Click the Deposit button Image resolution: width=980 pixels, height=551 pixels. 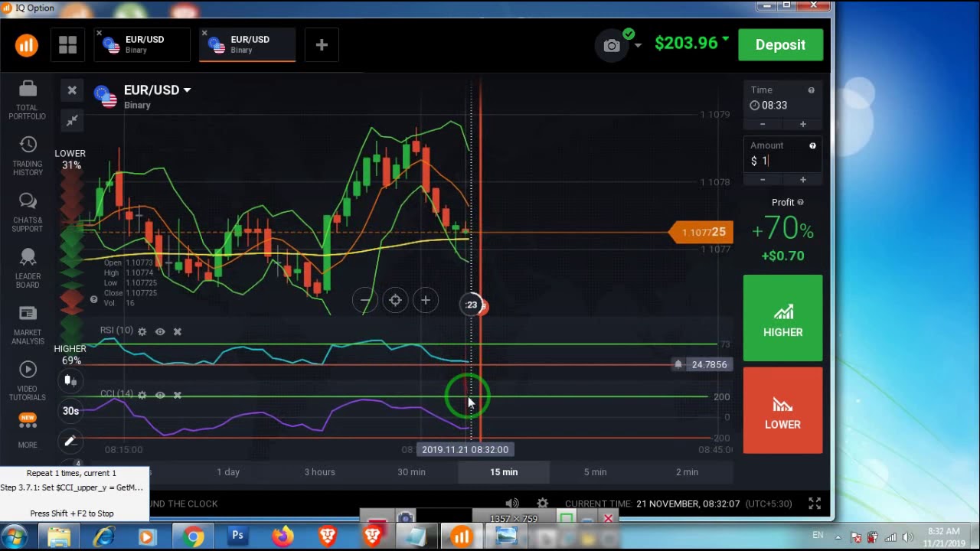780,45
